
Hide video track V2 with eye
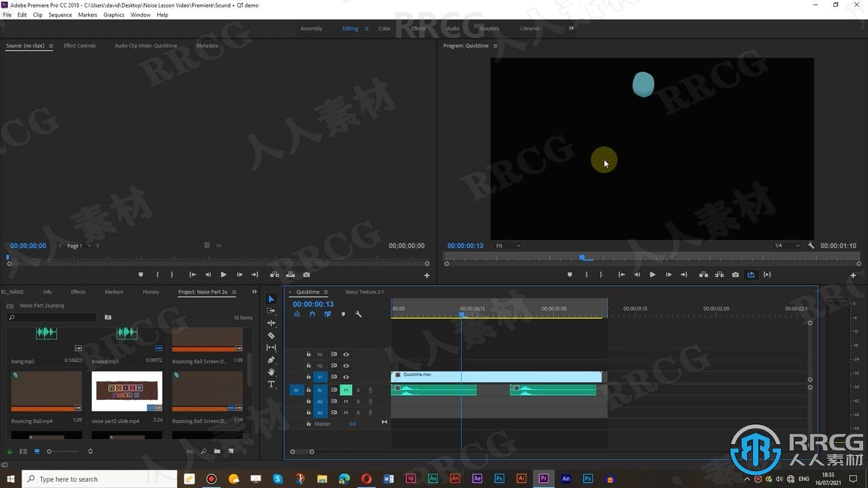(346, 366)
